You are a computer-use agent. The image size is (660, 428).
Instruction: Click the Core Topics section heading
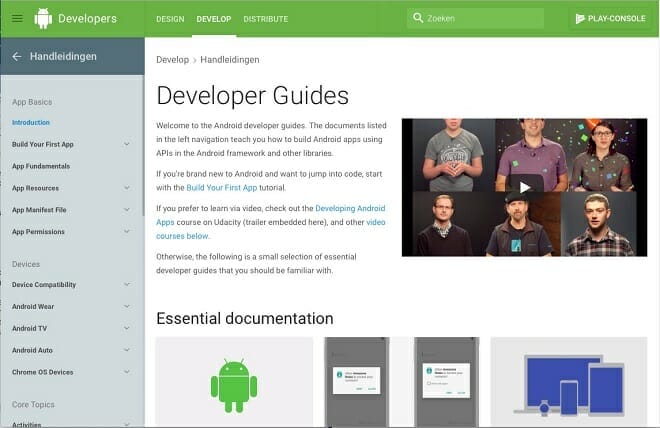tap(33, 404)
